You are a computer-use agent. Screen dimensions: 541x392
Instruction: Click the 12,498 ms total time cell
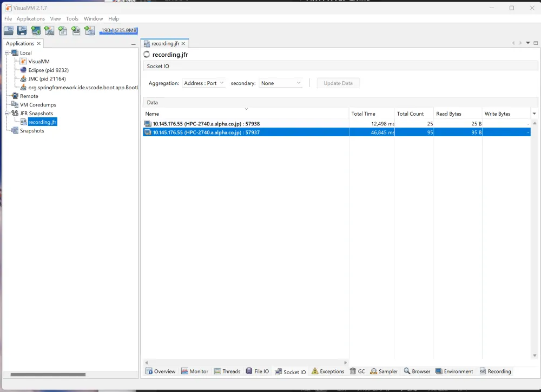372,123
